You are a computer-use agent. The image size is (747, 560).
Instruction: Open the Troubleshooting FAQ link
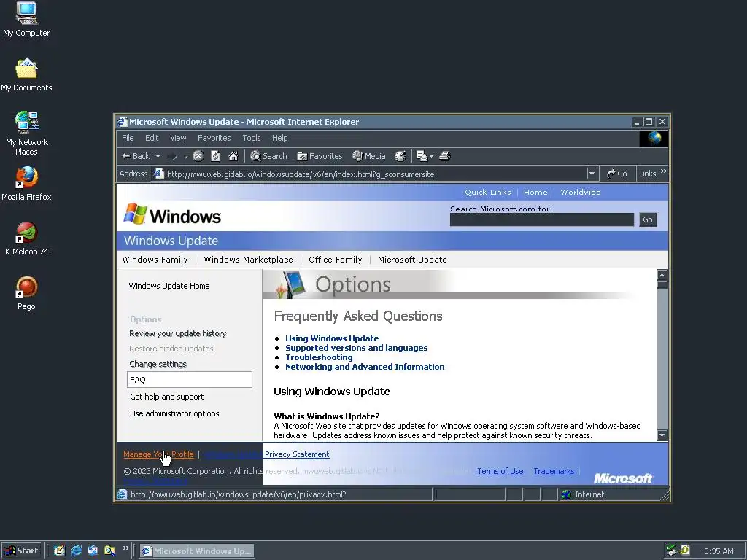[x=320, y=357]
